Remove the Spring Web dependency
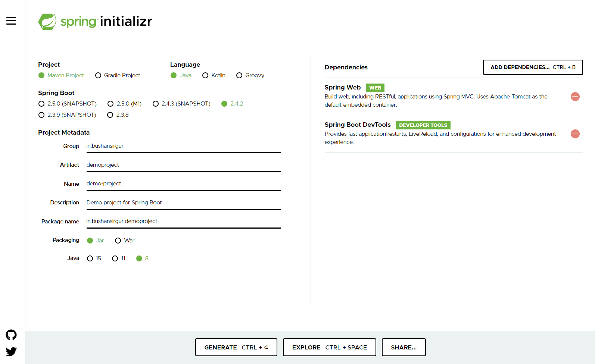Screen dimensions: 595x364 click(575, 97)
